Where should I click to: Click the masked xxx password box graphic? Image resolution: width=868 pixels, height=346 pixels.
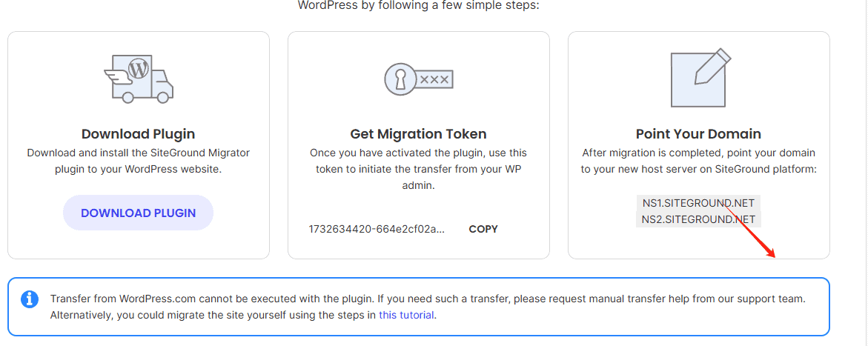[434, 79]
